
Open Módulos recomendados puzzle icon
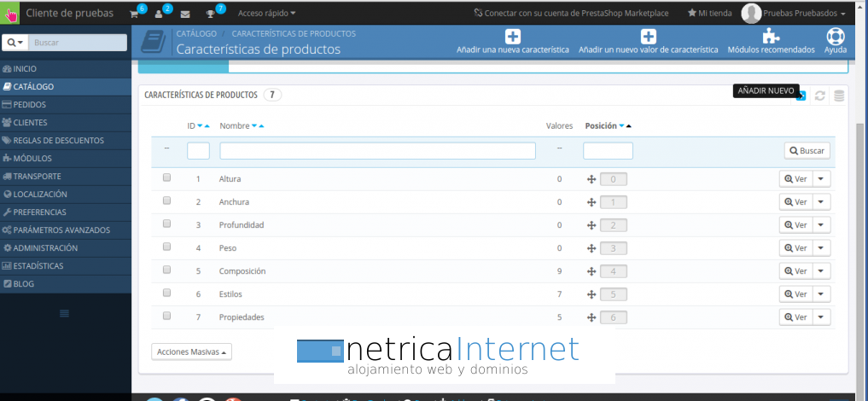click(771, 37)
